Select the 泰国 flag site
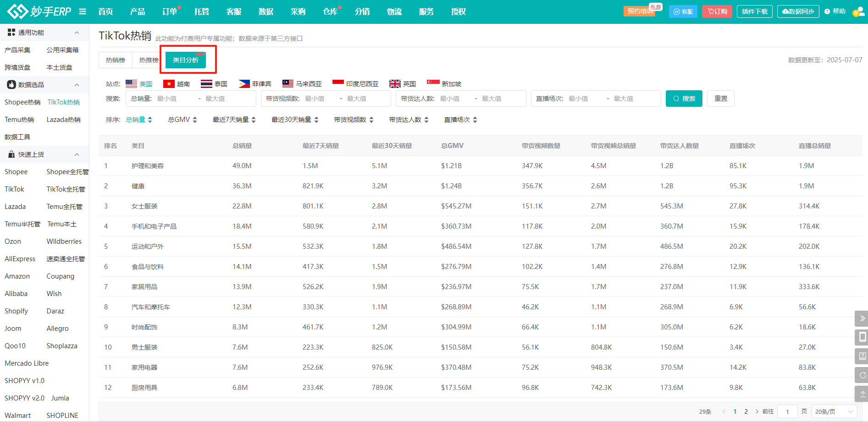Screen dimensions: 868x422 214,84
